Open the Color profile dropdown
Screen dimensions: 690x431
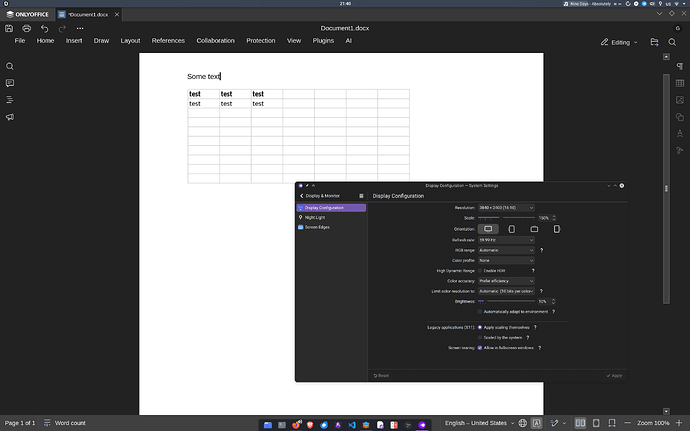click(506, 261)
